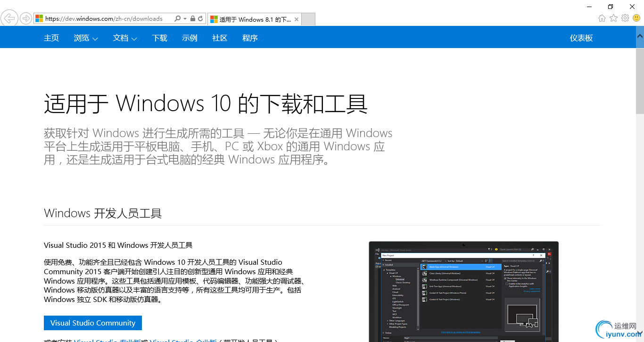Click the Visual Studio laptop screenshot image
644x342 pixels.
(x=463, y=292)
